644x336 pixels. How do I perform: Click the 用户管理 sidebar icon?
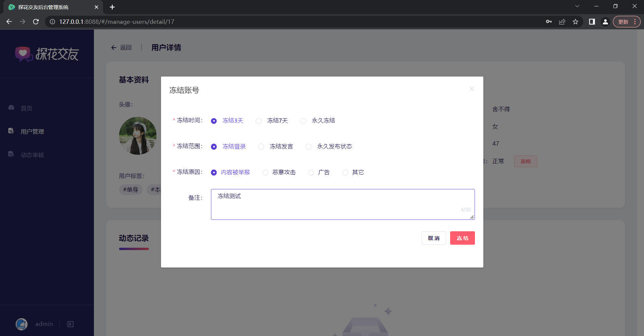[x=11, y=131]
